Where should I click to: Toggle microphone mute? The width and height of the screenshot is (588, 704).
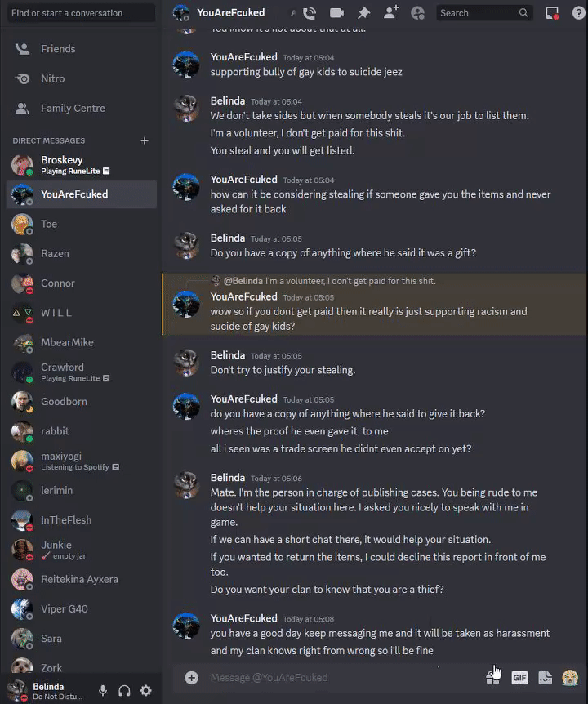pos(103,691)
